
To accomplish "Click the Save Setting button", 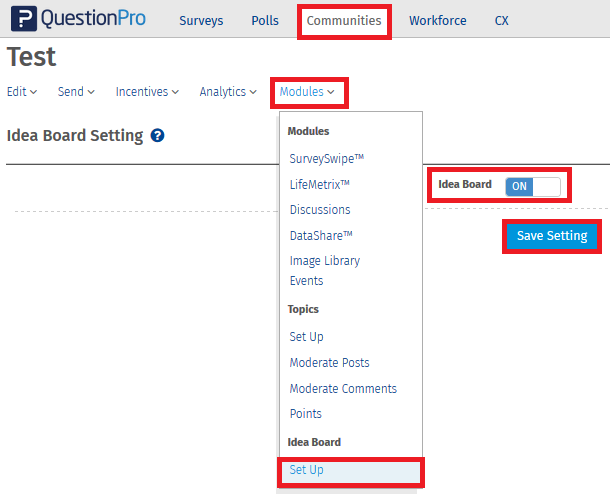I will (x=552, y=236).
